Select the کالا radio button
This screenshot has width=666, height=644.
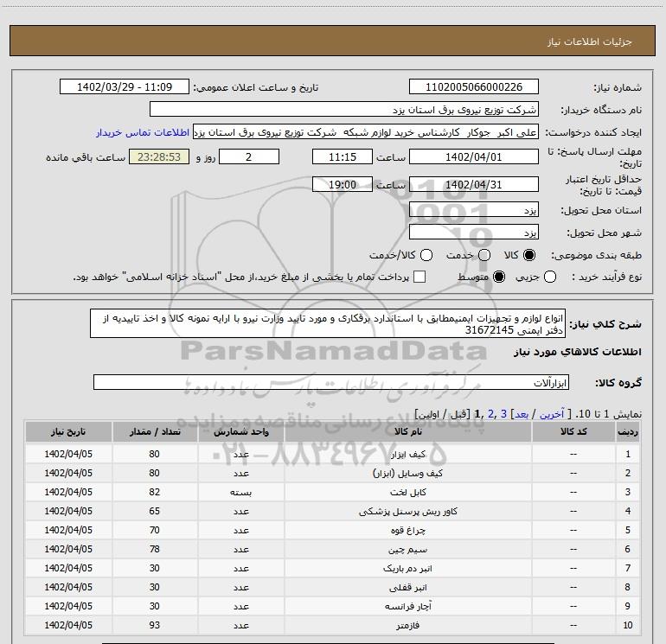tap(529, 255)
